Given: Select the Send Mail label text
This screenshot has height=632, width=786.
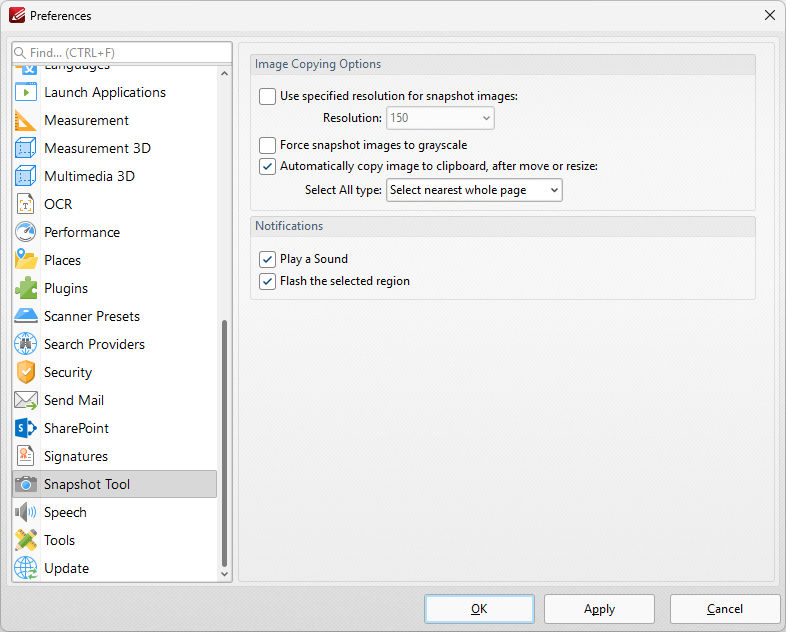Looking at the screenshot, I should 74,400.
